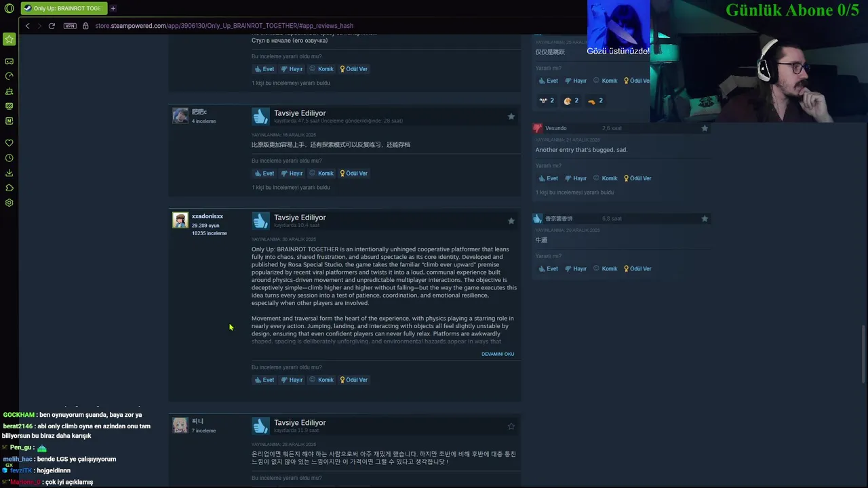Image resolution: width=868 pixels, height=488 pixels.
Task: Click the thumbs-up icon on 찌니 review
Action: point(260,426)
